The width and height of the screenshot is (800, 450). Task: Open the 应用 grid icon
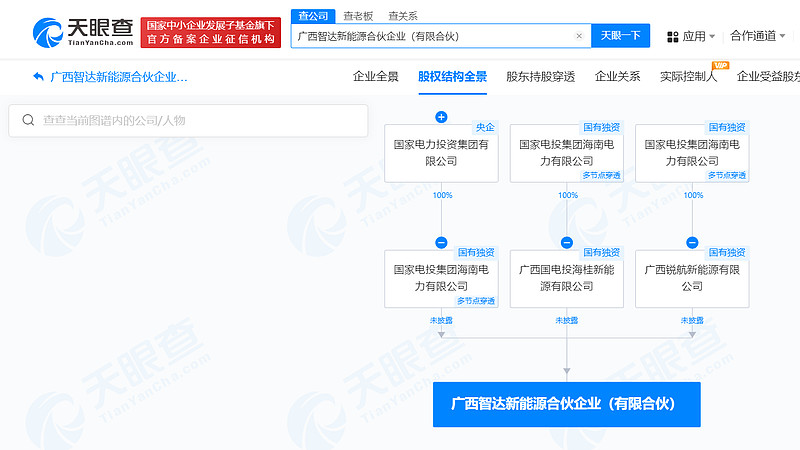pyautogui.click(x=673, y=37)
